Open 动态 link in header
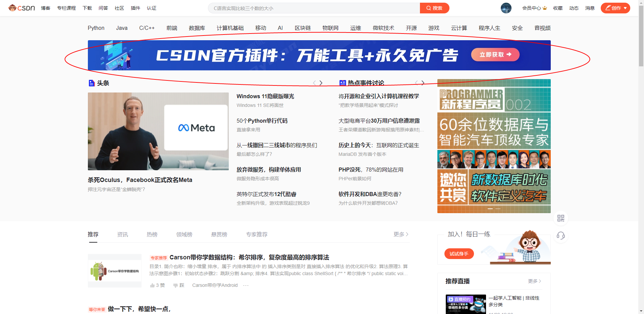The width and height of the screenshot is (644, 314). point(574,8)
